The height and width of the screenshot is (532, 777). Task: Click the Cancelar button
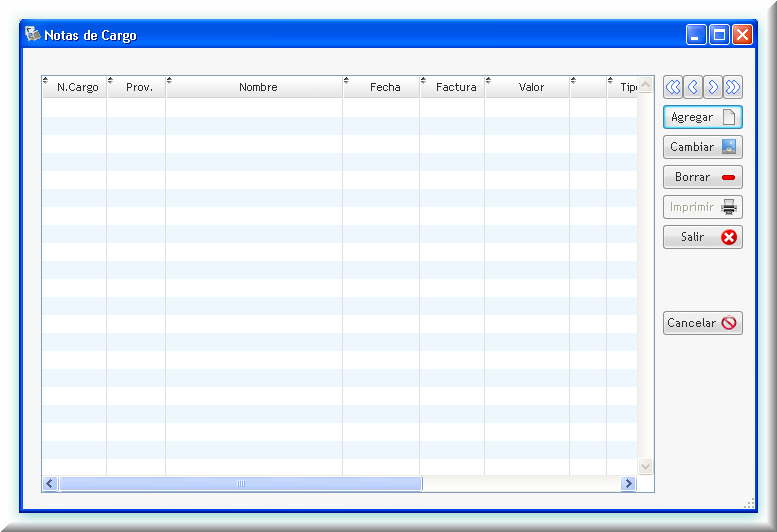703,323
